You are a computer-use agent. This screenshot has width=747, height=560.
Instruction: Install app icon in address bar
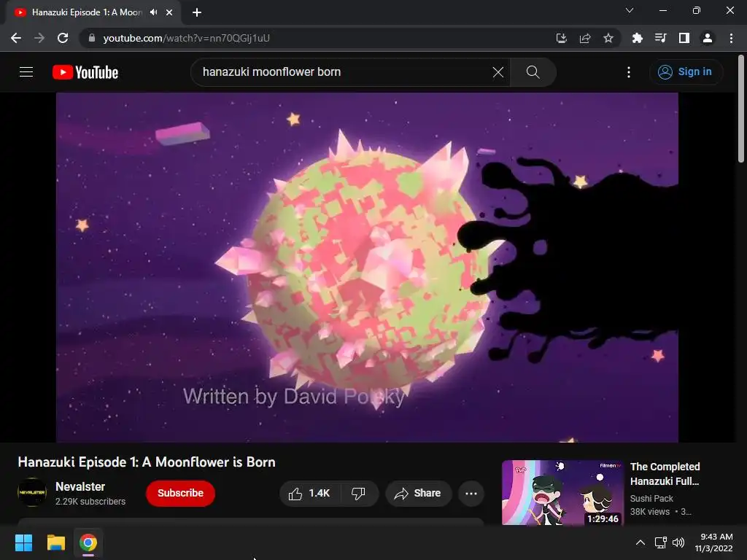[562, 38]
